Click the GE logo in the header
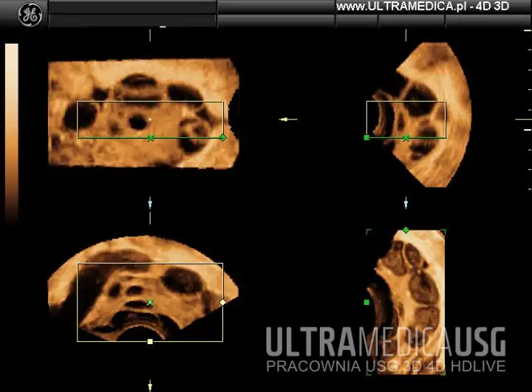Viewport: 532px width, 392px height. 30,14
